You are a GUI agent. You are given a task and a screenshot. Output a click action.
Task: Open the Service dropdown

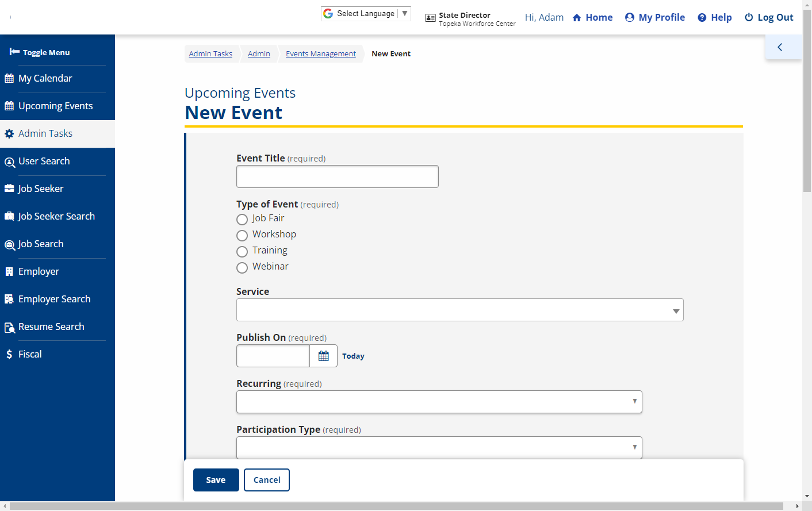tap(459, 310)
